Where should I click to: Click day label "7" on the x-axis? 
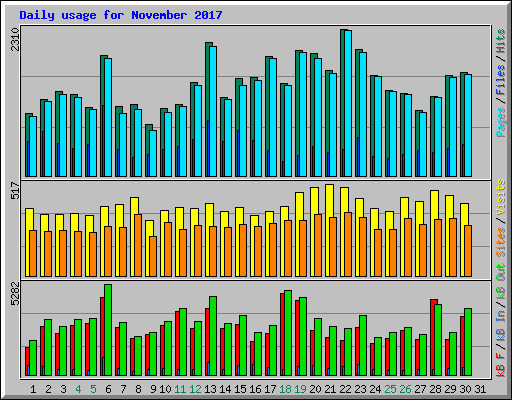click(123, 389)
